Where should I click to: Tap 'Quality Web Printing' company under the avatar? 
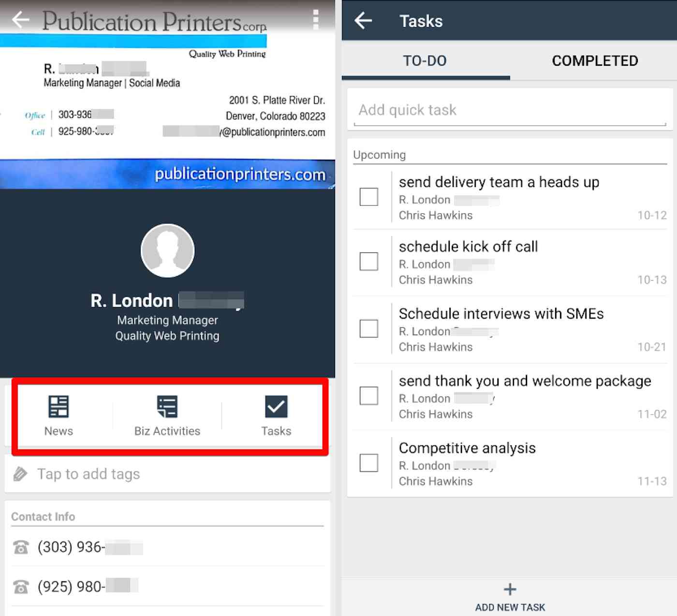coord(167,336)
